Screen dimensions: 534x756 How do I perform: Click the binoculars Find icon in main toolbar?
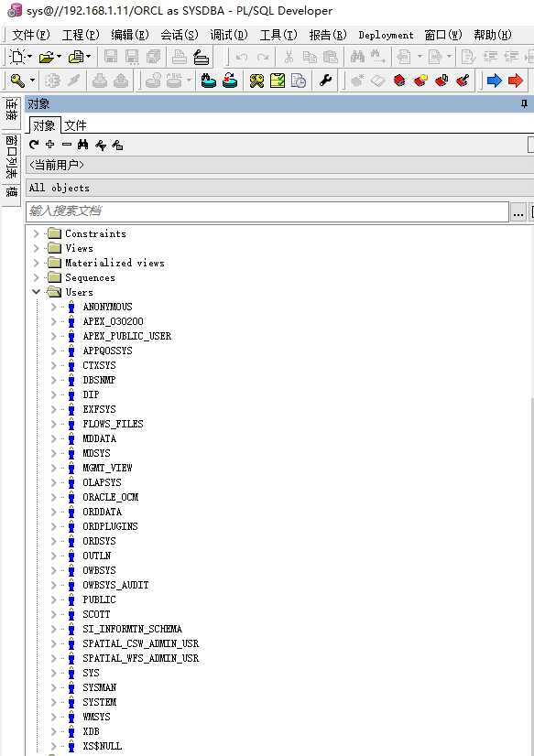coord(357,57)
